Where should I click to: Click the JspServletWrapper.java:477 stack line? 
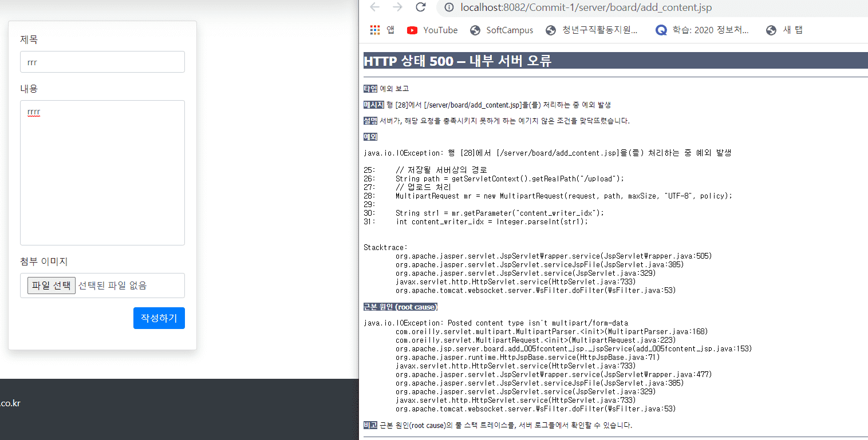point(554,374)
